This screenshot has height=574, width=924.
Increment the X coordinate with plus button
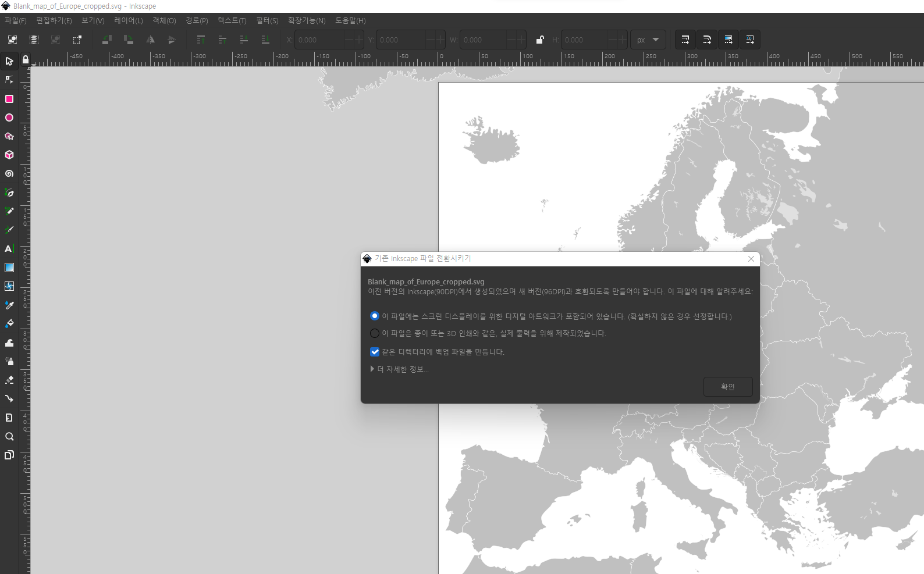pos(359,40)
